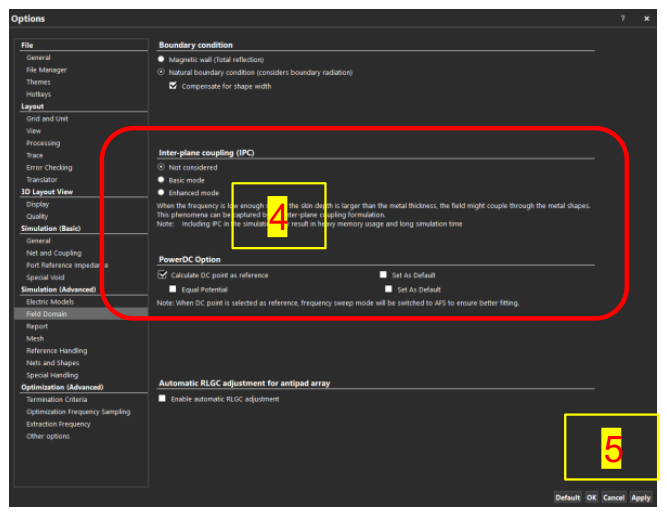667x516 pixels.
Task: Open Mesh settings
Action: [35, 339]
